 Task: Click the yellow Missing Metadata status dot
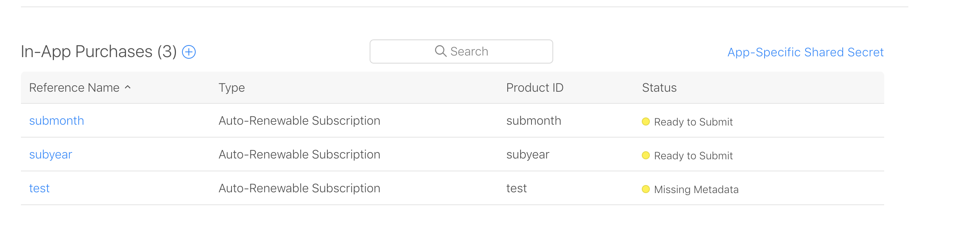[645, 189]
